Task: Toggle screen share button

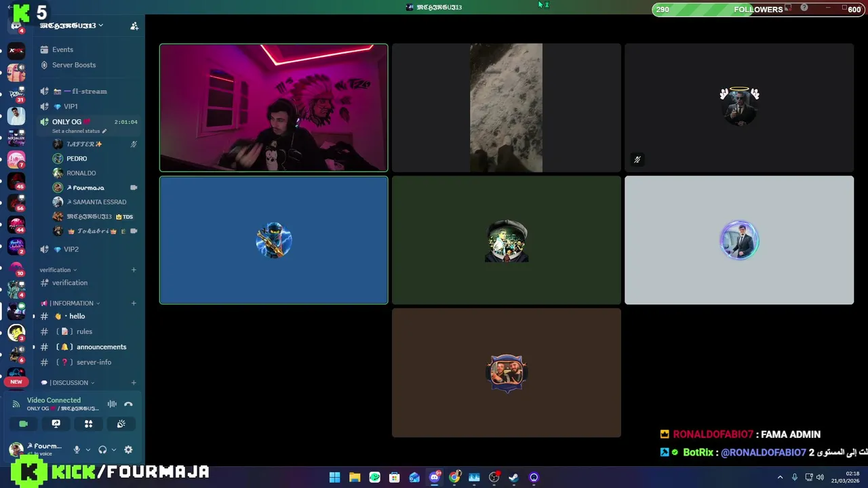Action: pos(56,424)
